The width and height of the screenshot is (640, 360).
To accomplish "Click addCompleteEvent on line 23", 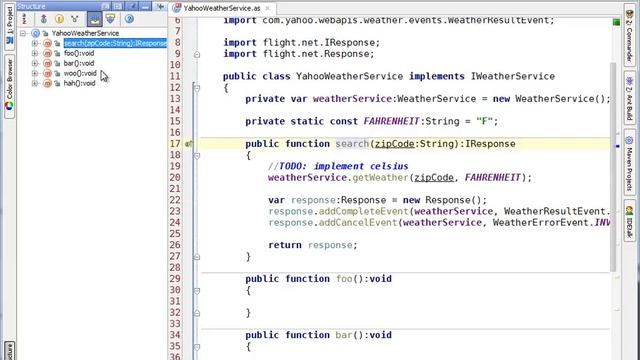I will [x=363, y=211].
